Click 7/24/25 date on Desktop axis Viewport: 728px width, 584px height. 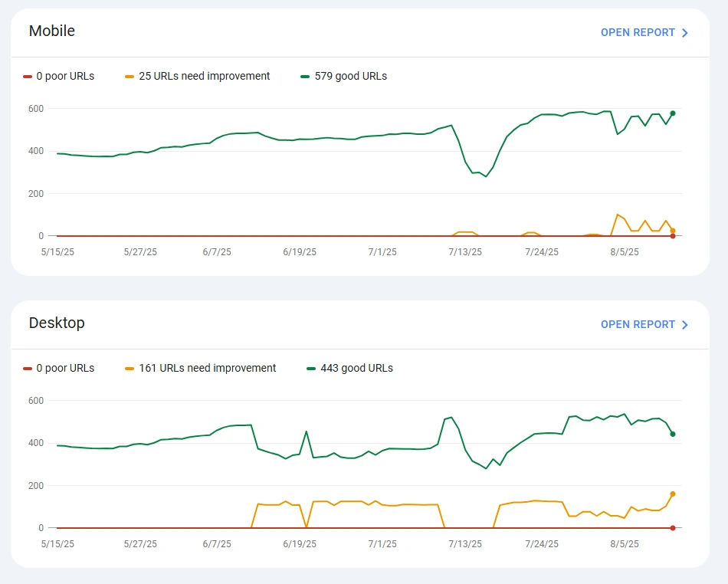point(542,544)
